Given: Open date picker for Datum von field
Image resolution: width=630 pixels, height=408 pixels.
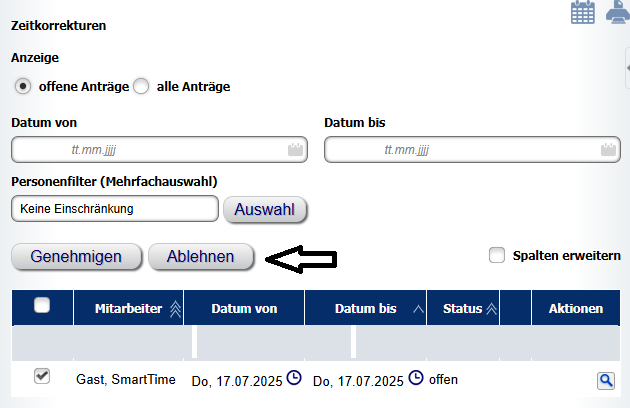Looking at the screenshot, I should pyautogui.click(x=295, y=150).
